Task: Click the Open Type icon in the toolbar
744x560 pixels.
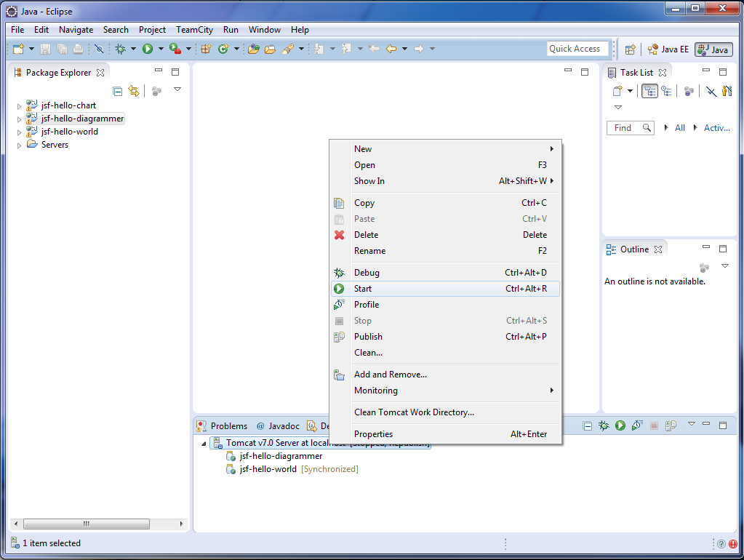Action: [253, 49]
